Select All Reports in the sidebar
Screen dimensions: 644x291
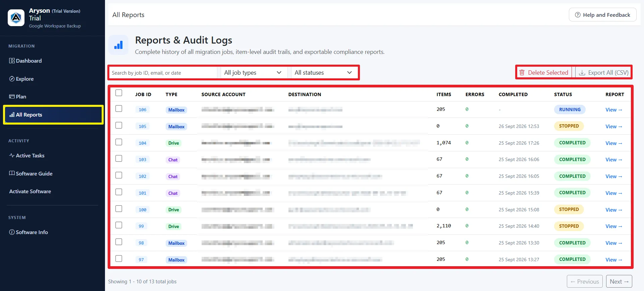[x=53, y=115]
